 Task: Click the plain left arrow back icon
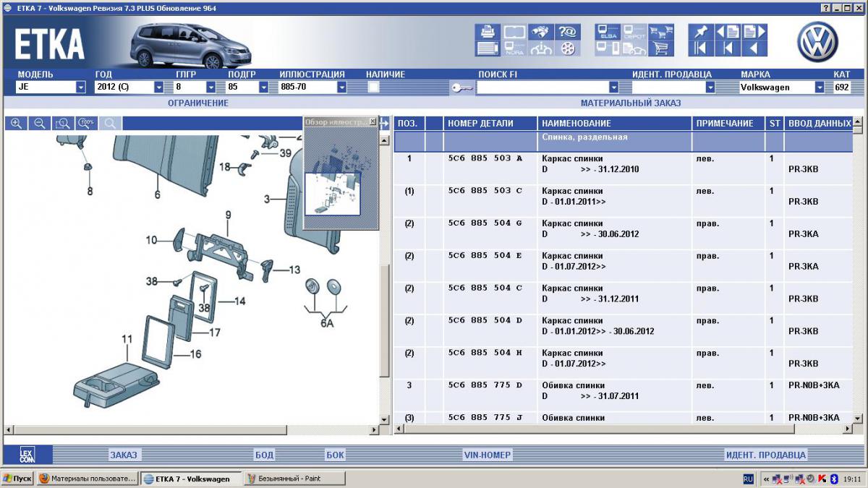tap(754, 48)
